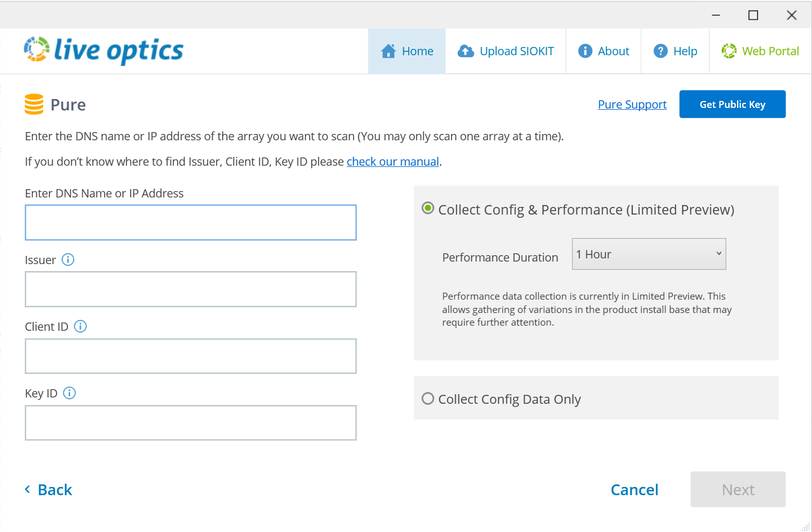The width and height of the screenshot is (812, 532).
Task: Click the Pure database stack icon
Action: pyautogui.click(x=34, y=104)
